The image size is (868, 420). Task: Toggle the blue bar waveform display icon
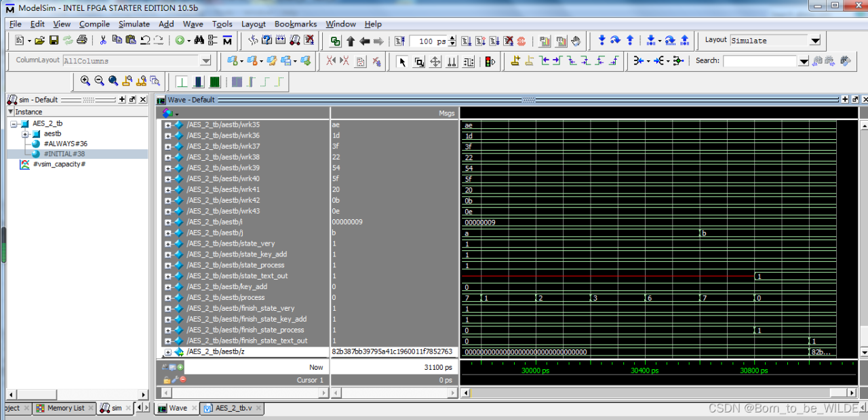coord(197,82)
